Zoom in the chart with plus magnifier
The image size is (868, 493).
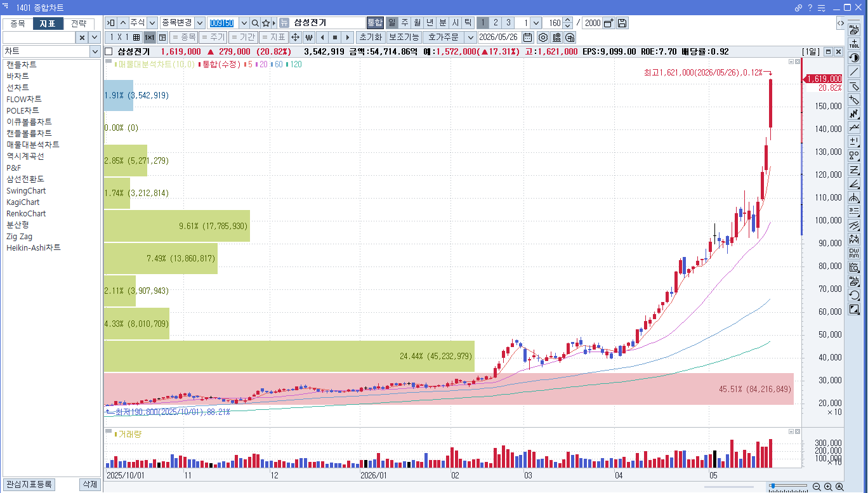[828, 487]
